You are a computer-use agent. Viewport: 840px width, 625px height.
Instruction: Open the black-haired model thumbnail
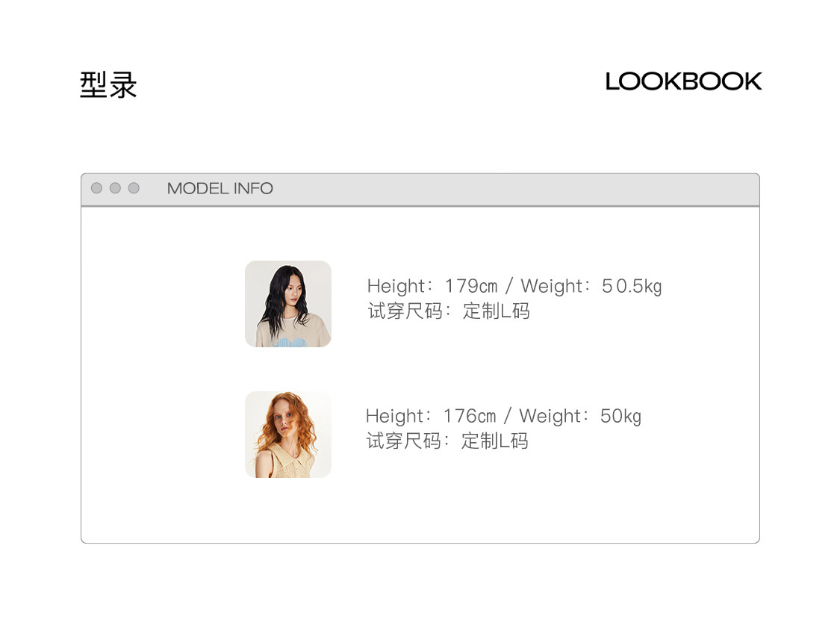[x=288, y=304]
